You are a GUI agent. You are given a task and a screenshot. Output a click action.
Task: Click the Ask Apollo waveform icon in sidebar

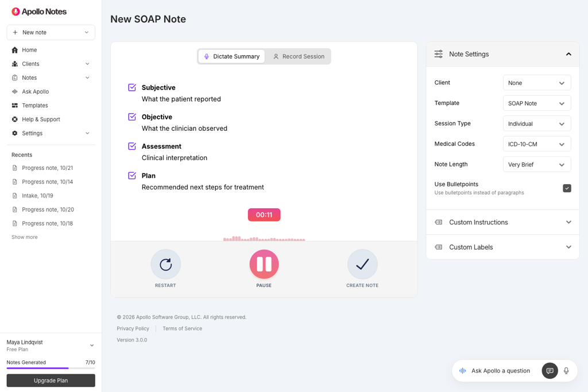coord(14,91)
